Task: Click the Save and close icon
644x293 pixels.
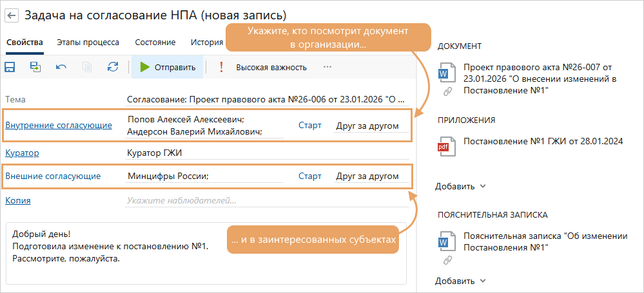Action: point(35,67)
